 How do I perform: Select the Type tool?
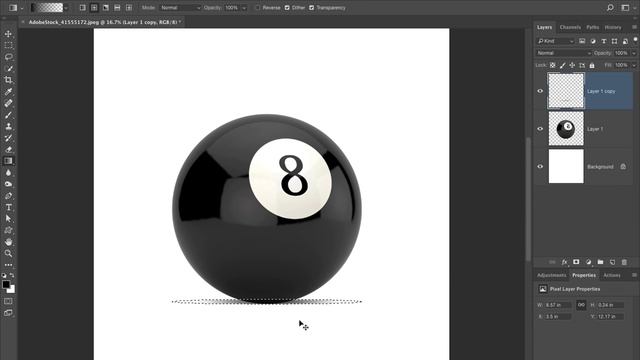pos(8,207)
